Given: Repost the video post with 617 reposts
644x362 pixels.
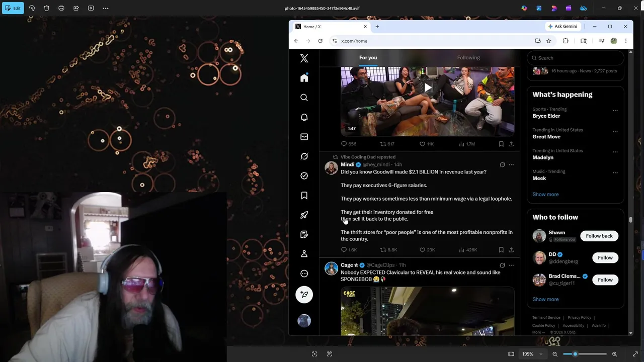Looking at the screenshot, I should (387, 144).
